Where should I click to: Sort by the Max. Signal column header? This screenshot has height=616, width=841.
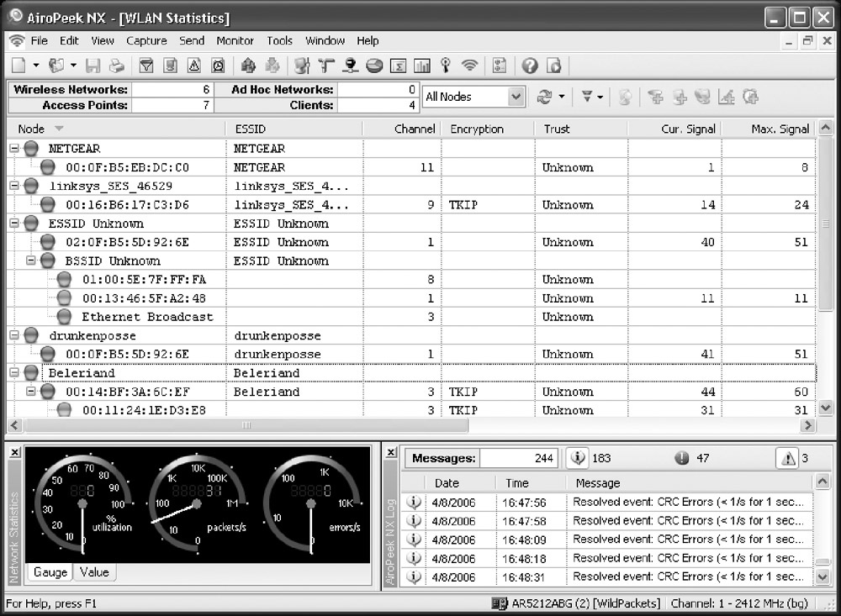click(x=769, y=129)
